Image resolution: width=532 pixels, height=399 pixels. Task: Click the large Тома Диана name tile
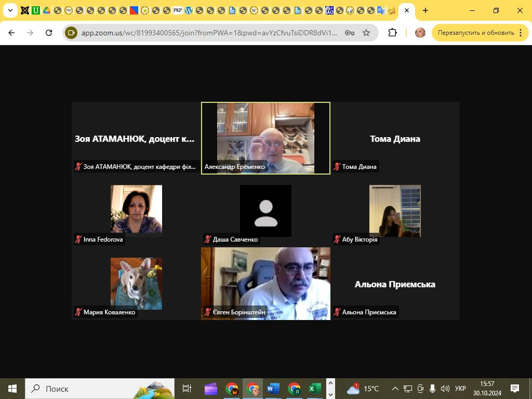pyautogui.click(x=395, y=139)
